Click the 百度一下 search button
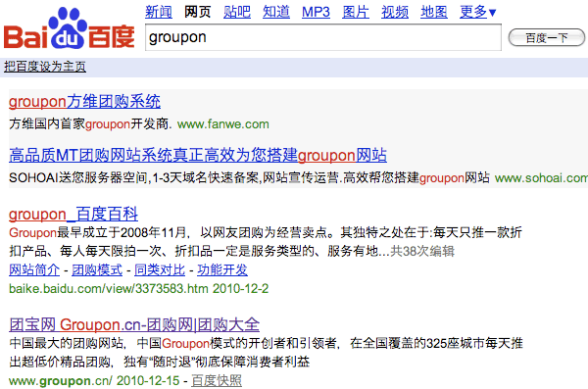The width and height of the screenshot is (588, 389). pyautogui.click(x=547, y=37)
